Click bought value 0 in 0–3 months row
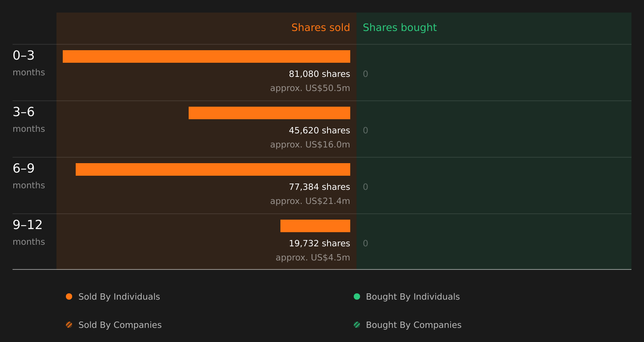The height and width of the screenshot is (342, 644). (x=366, y=74)
